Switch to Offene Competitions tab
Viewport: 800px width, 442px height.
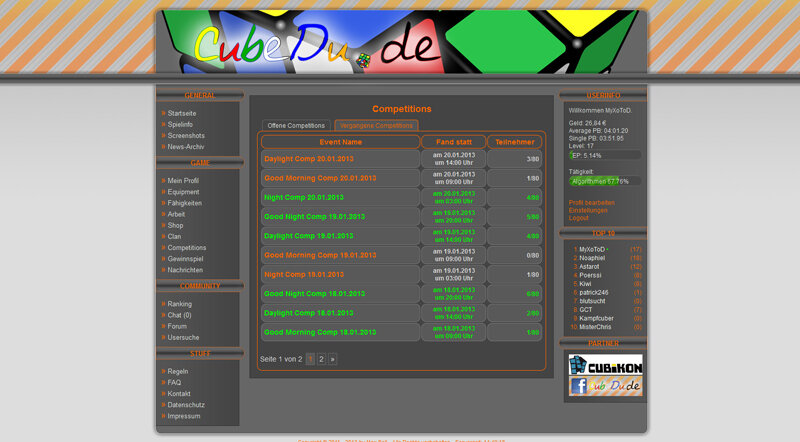click(296, 126)
